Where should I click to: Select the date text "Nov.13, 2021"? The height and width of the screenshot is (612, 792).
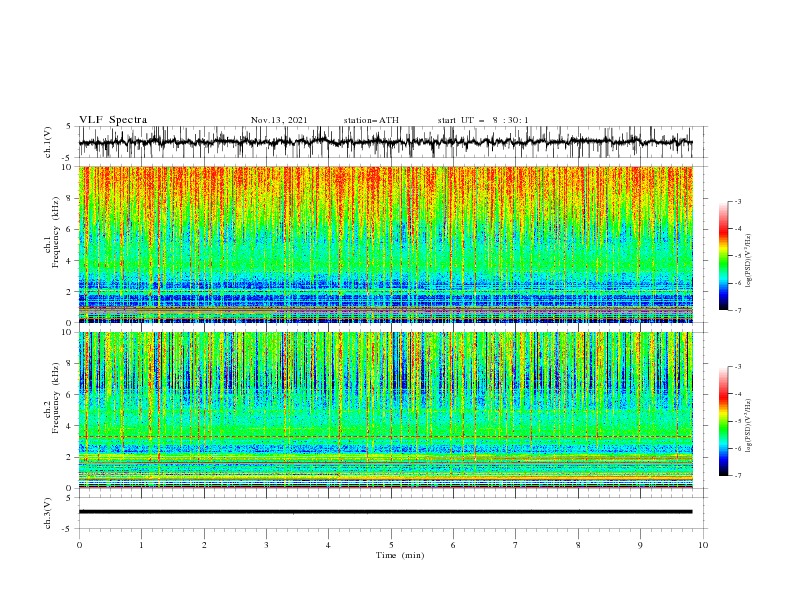[279, 120]
